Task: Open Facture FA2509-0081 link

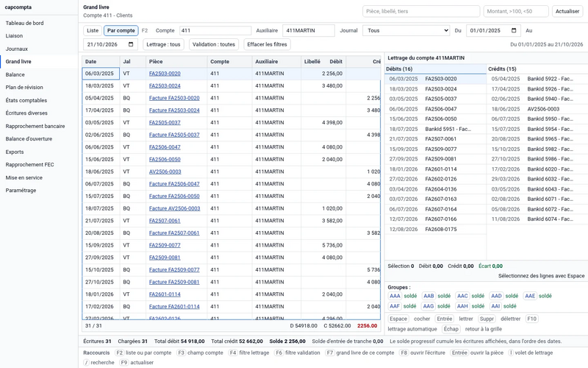Action: 174,282
